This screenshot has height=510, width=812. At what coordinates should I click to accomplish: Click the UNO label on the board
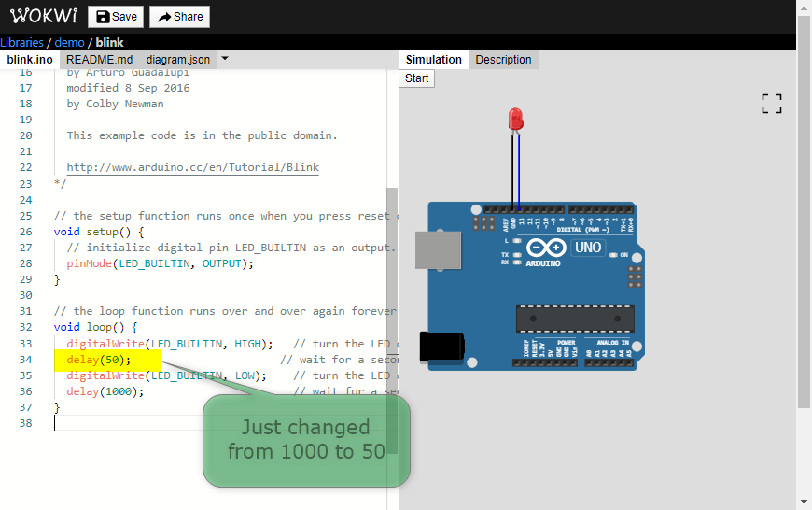588,248
